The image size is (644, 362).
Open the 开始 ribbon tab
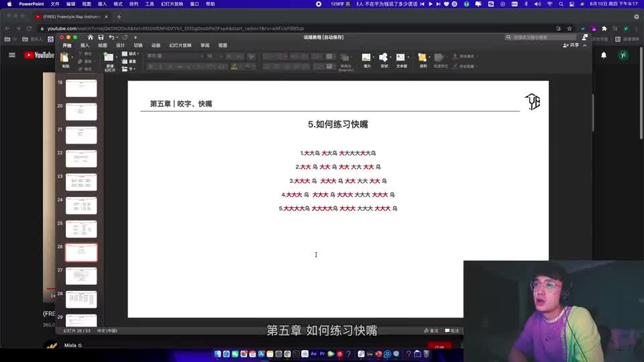[x=67, y=46]
